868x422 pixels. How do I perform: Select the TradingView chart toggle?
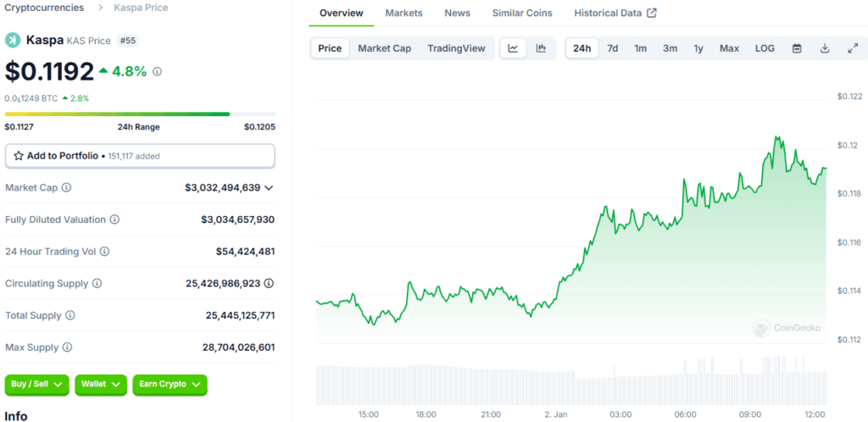pyautogui.click(x=456, y=48)
